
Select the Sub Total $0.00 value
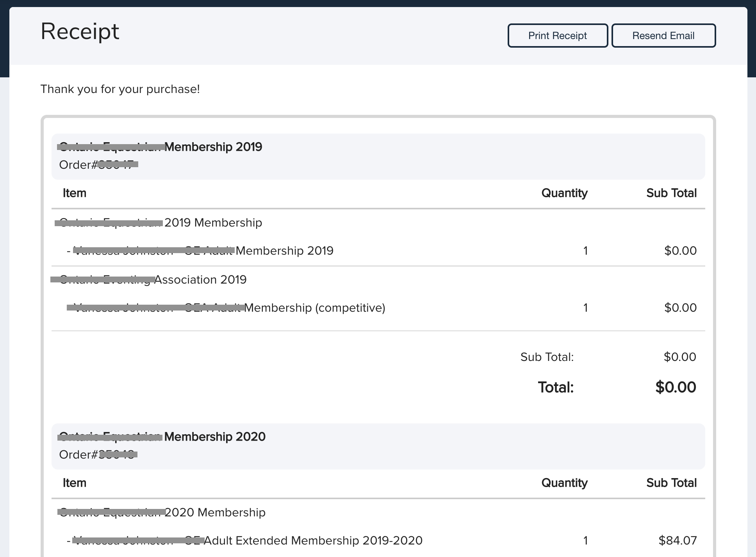click(679, 357)
